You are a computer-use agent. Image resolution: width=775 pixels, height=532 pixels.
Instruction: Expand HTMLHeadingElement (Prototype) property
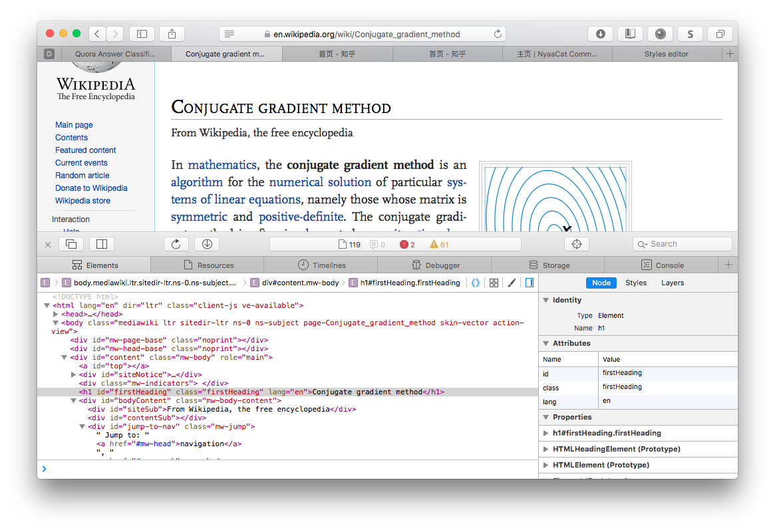[546, 449]
